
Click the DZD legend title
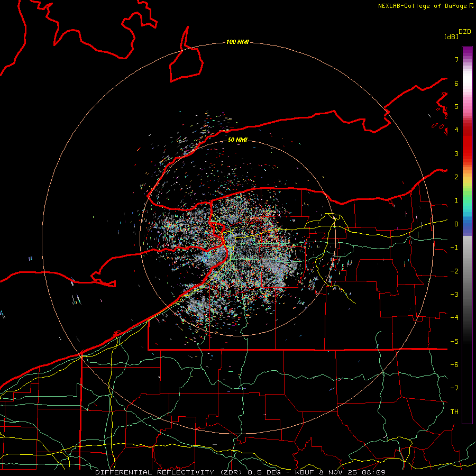point(465,32)
